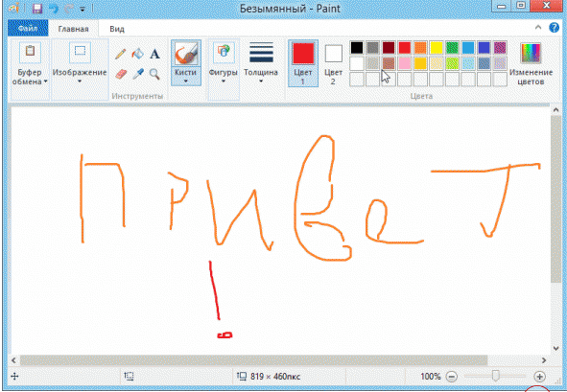Pick the Color picker eyedropper tool
The image size is (567, 392).
coord(138,74)
